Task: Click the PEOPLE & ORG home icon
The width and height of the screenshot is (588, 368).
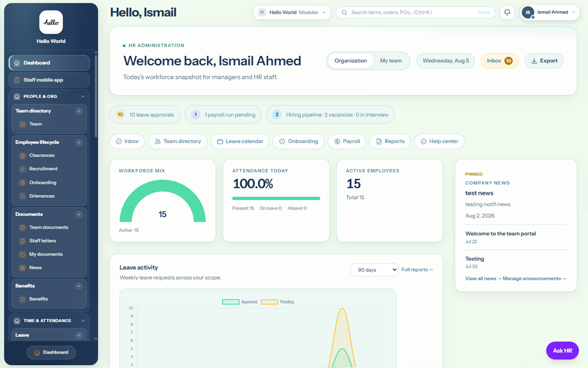Action: pos(17,97)
